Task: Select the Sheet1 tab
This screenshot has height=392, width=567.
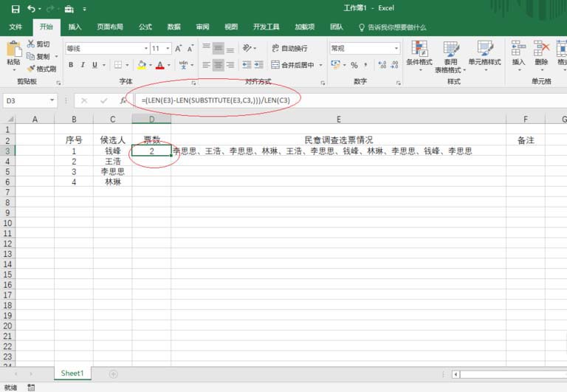Action: tap(72, 374)
